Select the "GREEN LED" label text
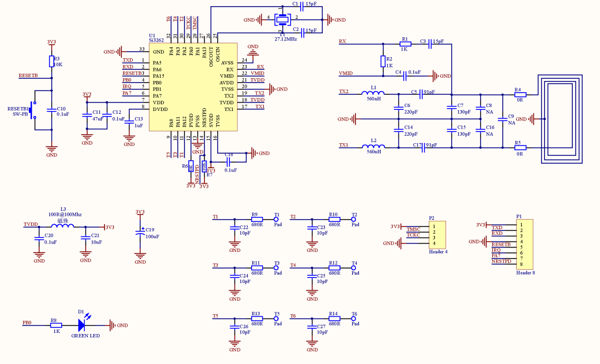This screenshot has width=600, height=364. pos(86,336)
